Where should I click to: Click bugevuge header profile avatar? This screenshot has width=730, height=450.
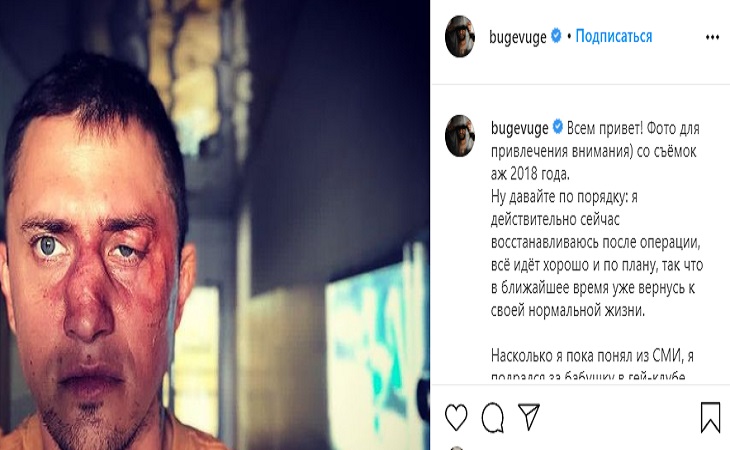(x=460, y=36)
